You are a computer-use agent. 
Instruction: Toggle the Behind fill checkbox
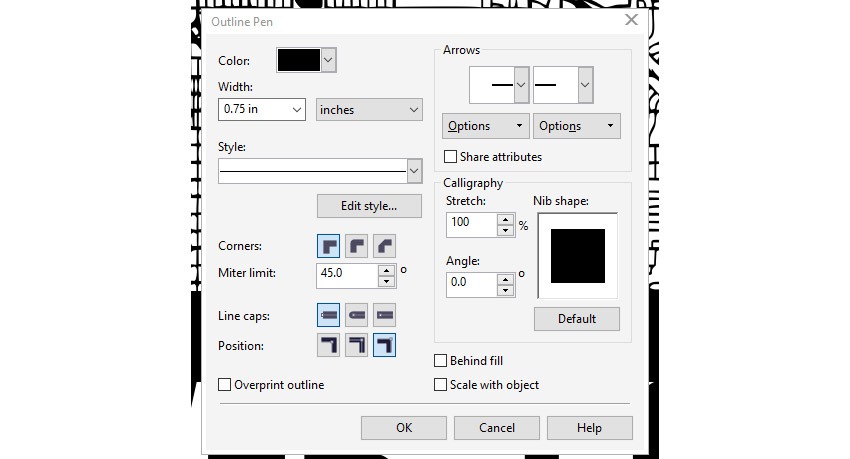(441, 361)
